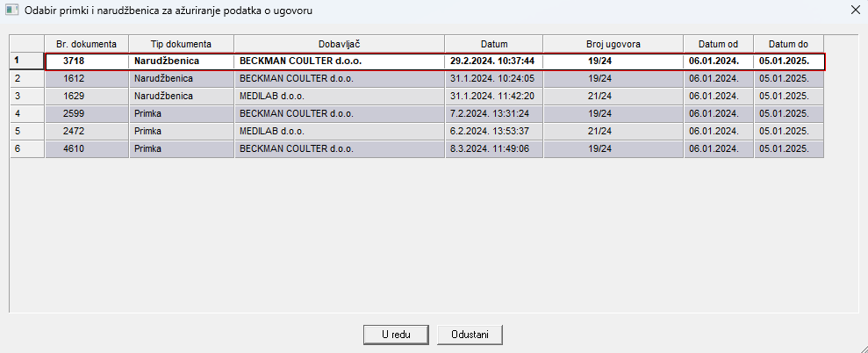
Task: Click Primka type cell for document 2599
Action: (181, 113)
